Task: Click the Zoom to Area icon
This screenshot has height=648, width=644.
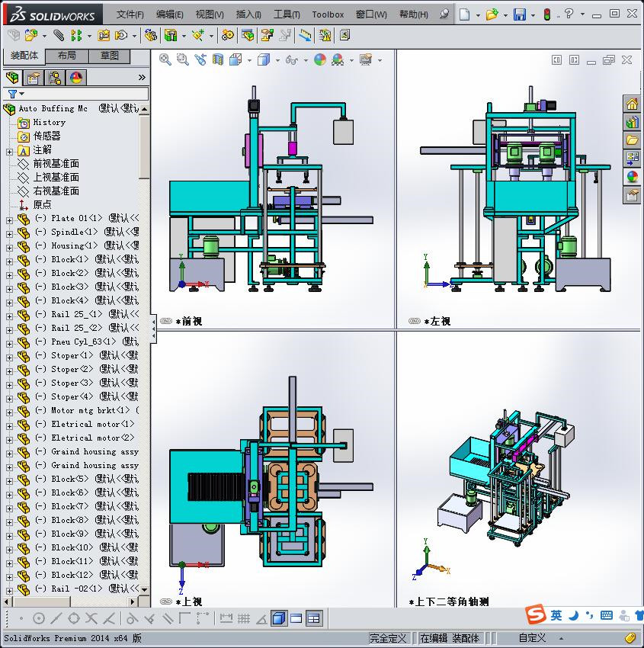Action: (183, 60)
